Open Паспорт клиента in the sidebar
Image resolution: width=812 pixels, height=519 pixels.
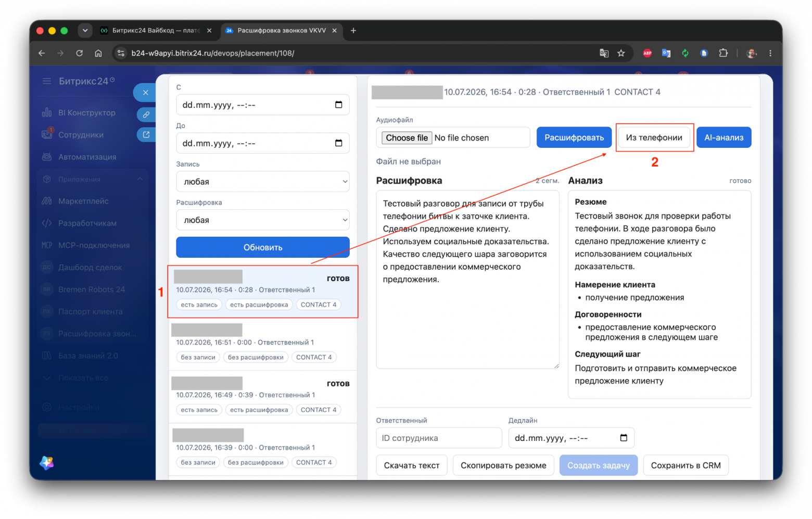(90, 312)
